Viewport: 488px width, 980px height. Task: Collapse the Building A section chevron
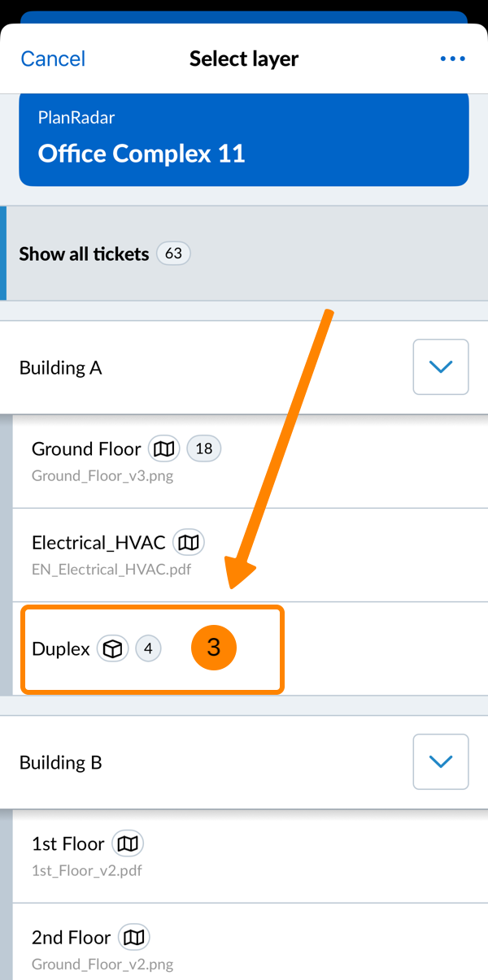pos(440,367)
